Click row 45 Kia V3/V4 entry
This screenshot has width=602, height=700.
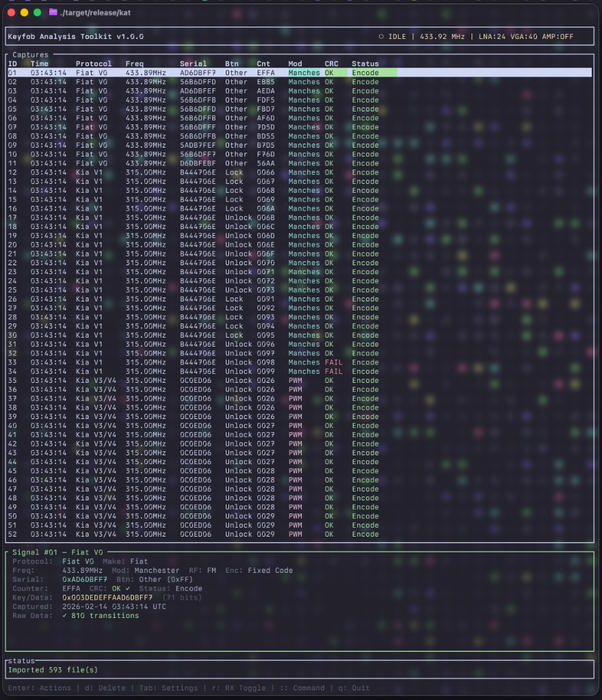coord(300,471)
